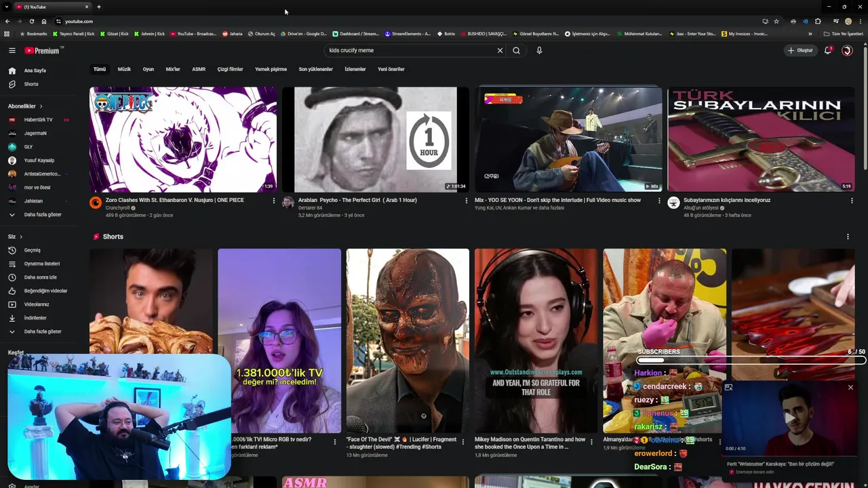868x488 pixels.
Task: Open the Türk Subaylarının Kılıcı thumbnail
Action: (x=761, y=140)
